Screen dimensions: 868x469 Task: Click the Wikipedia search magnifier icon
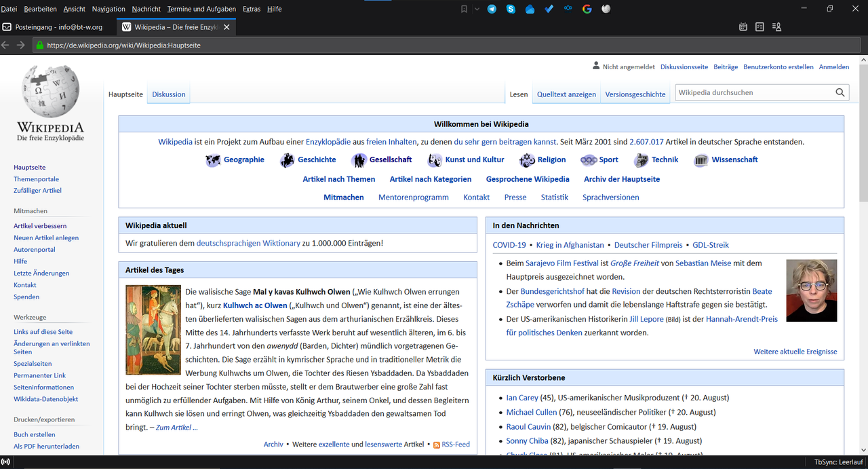tap(840, 93)
